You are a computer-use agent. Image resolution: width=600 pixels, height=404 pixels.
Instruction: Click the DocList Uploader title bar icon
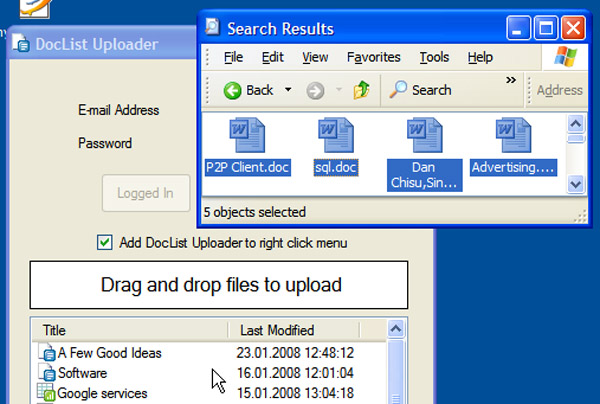(x=21, y=43)
